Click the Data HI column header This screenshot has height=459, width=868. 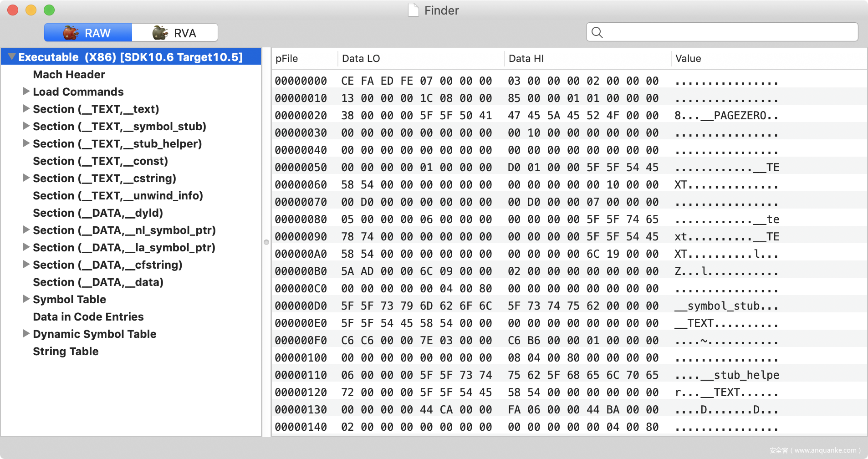[x=587, y=58]
